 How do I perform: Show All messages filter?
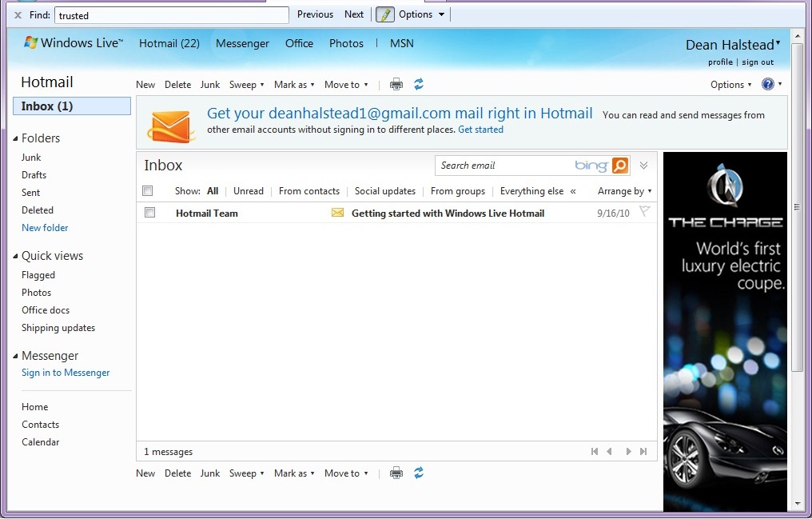point(213,191)
